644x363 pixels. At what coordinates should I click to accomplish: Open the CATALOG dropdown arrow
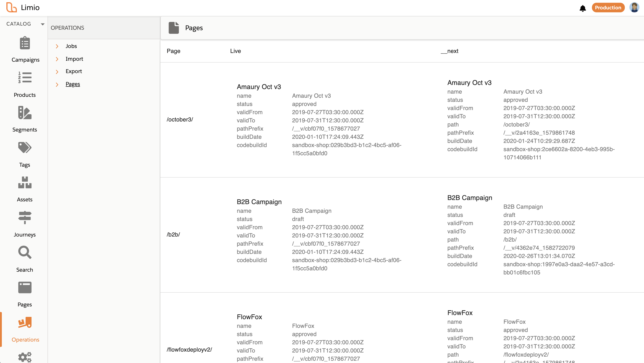42,24
